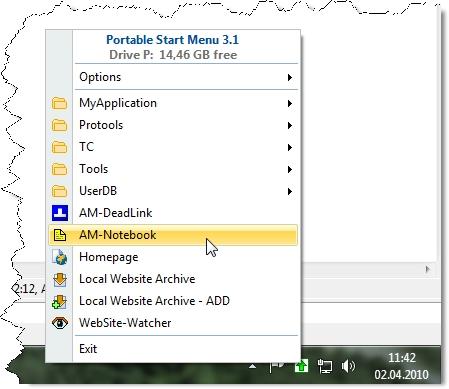Image resolution: width=449 pixels, height=389 pixels.
Task: Expand the MyApplication submenu arrow
Action: pyautogui.click(x=290, y=104)
